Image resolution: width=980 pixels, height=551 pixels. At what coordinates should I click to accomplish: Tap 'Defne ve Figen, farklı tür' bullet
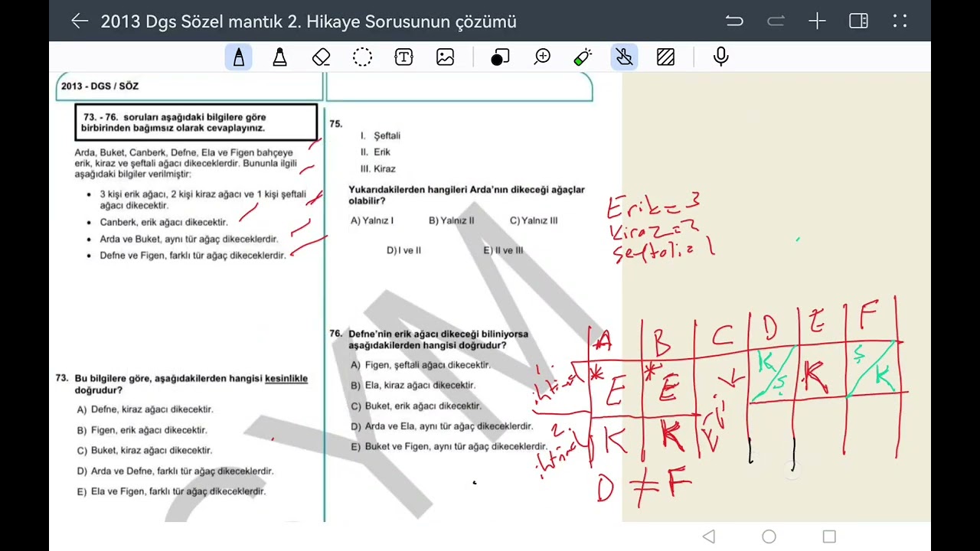[193, 256]
